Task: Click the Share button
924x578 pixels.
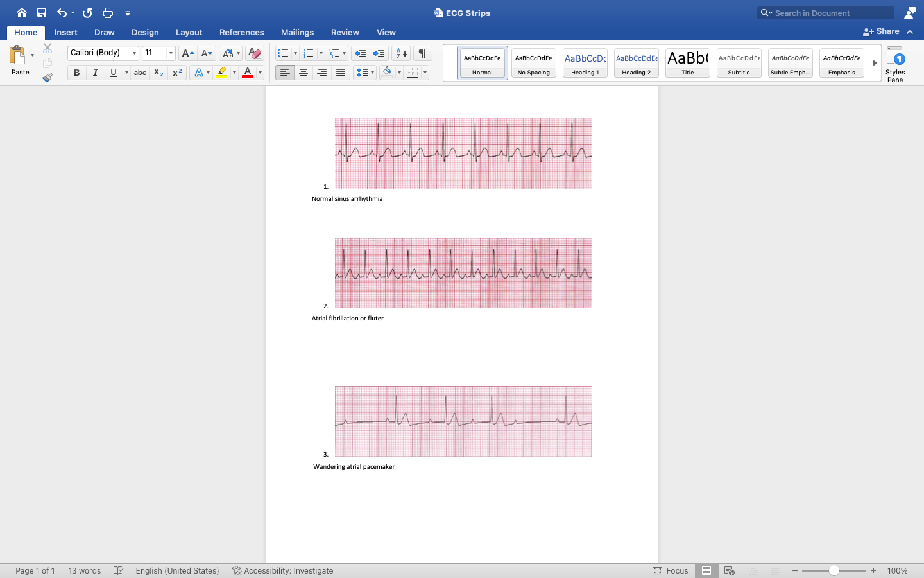Action: tap(881, 31)
